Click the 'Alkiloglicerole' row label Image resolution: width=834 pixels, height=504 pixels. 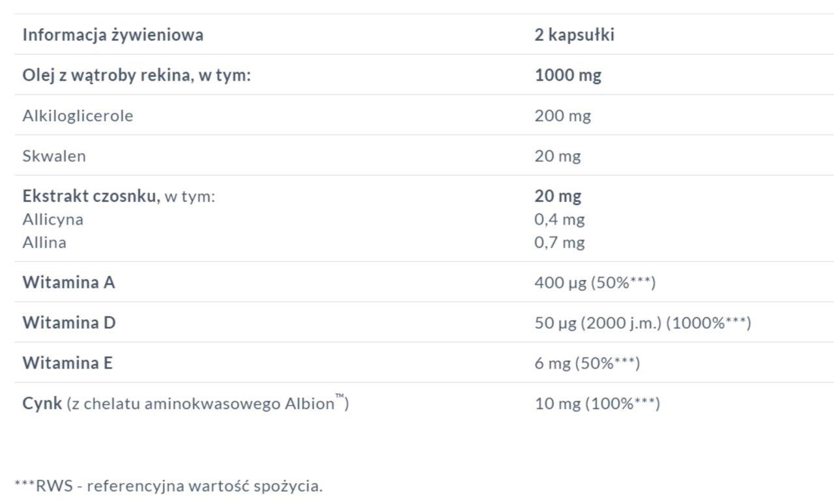[78, 116]
